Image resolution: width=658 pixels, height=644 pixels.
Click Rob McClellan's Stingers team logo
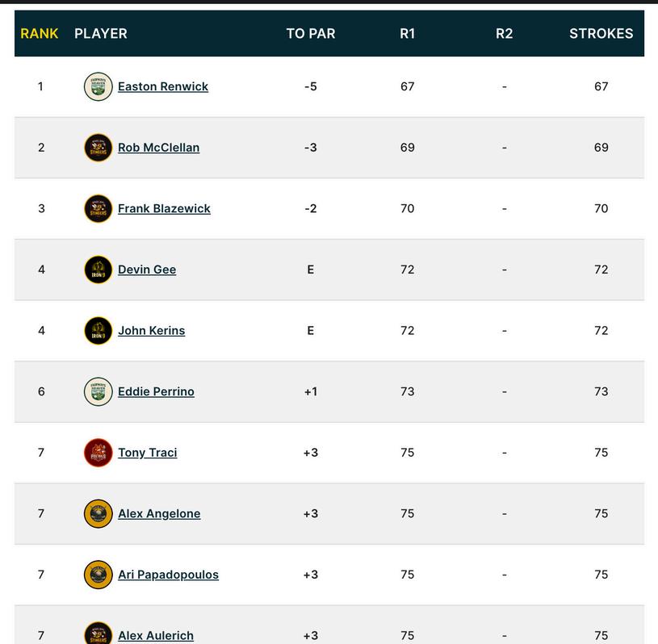(98, 148)
